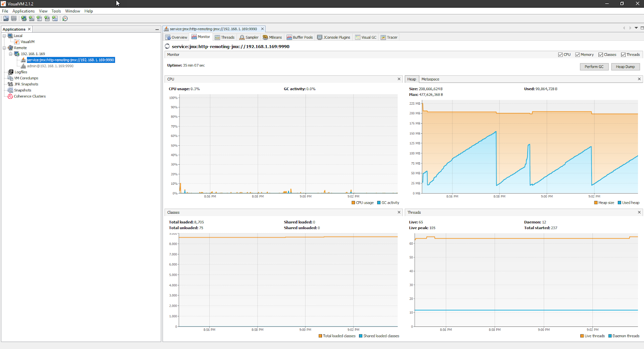Switch to the Visual GC tab
644x349 pixels.
click(366, 37)
